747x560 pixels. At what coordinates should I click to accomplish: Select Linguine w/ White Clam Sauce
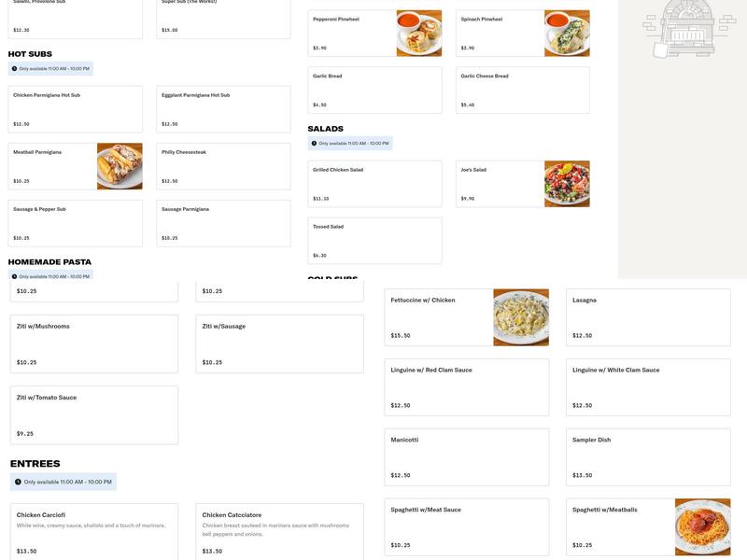tap(648, 387)
